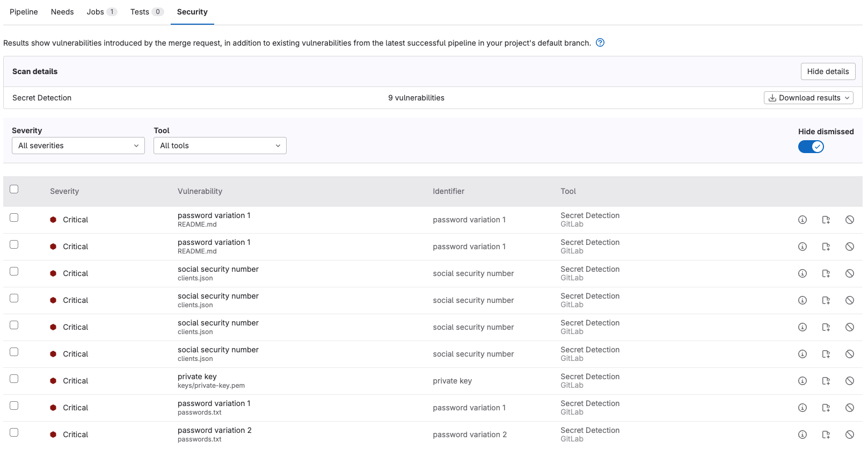Open more info for the private key vulnerability

pyautogui.click(x=803, y=381)
